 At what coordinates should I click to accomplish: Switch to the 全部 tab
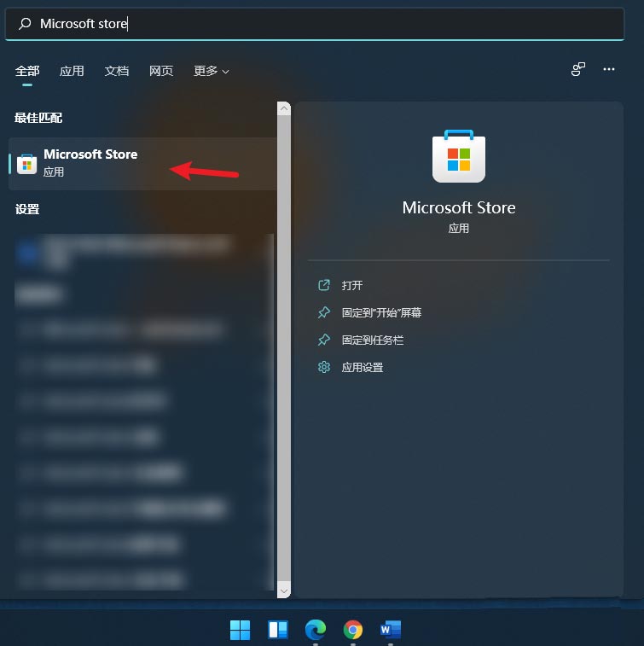click(27, 71)
